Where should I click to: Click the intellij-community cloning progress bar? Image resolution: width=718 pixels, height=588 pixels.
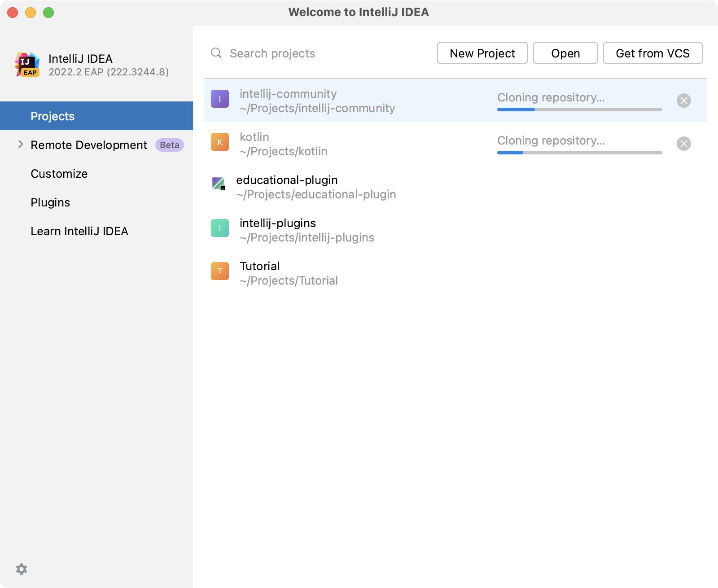pyautogui.click(x=579, y=109)
